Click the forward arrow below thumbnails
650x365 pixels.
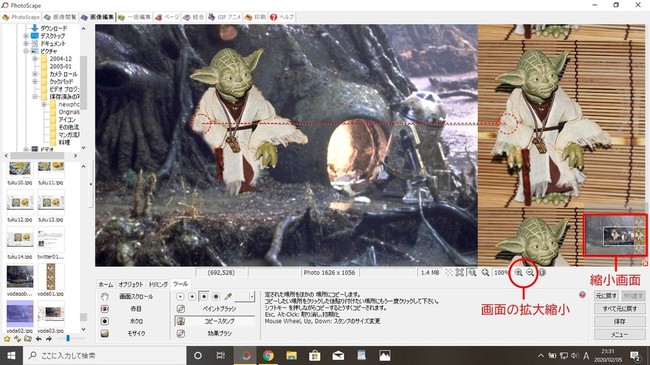49,339
